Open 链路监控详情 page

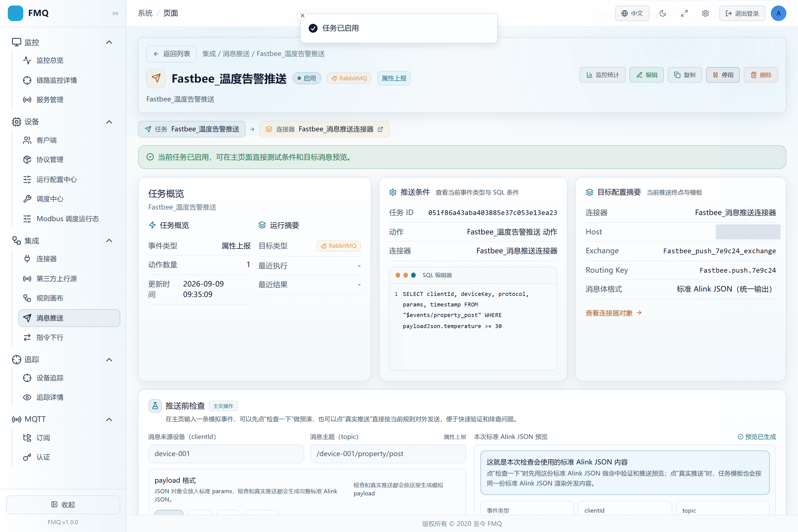pos(69,80)
